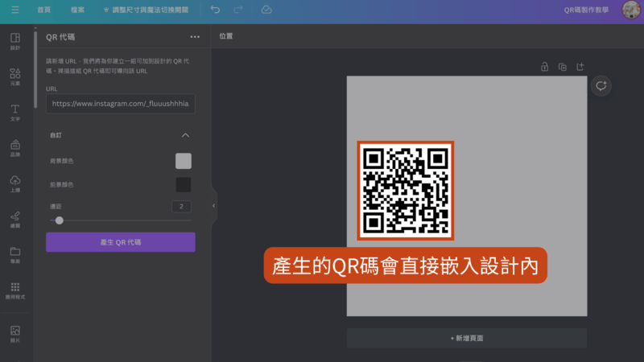Click the 邊距 margin slider handle
Image resolution: width=644 pixels, height=362 pixels.
click(x=60, y=220)
